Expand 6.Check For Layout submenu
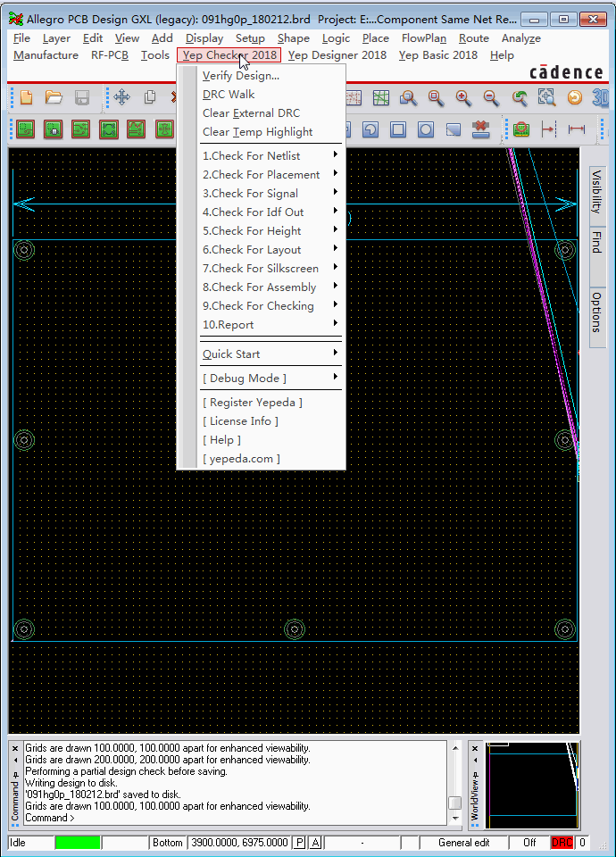The width and height of the screenshot is (616, 857). 271,250
